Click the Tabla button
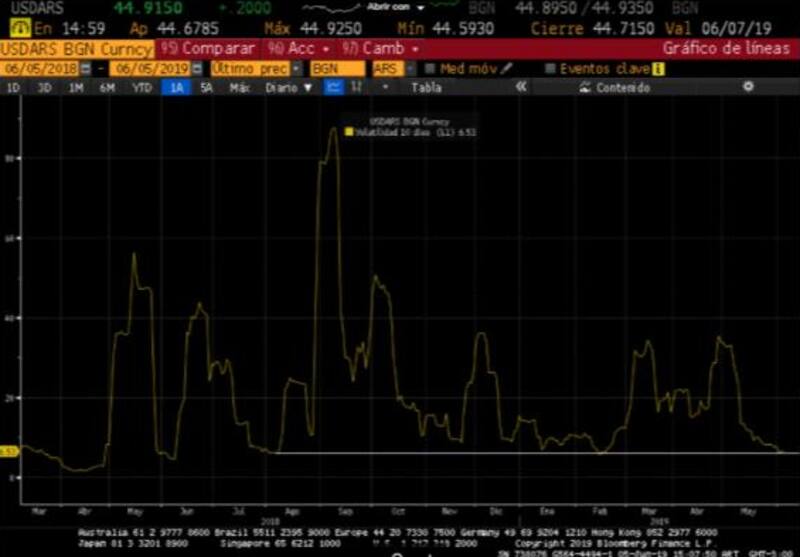This screenshot has height=557, width=800. (426, 88)
